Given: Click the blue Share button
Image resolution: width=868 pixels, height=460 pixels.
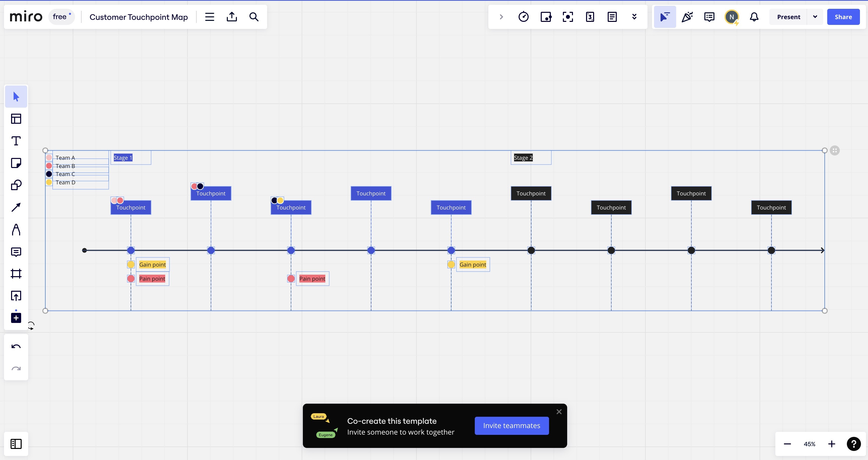Looking at the screenshot, I should [x=843, y=17].
